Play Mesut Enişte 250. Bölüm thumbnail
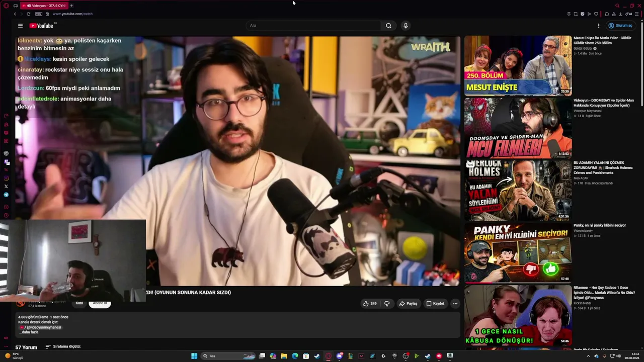The width and height of the screenshot is (644, 362). (x=518, y=65)
